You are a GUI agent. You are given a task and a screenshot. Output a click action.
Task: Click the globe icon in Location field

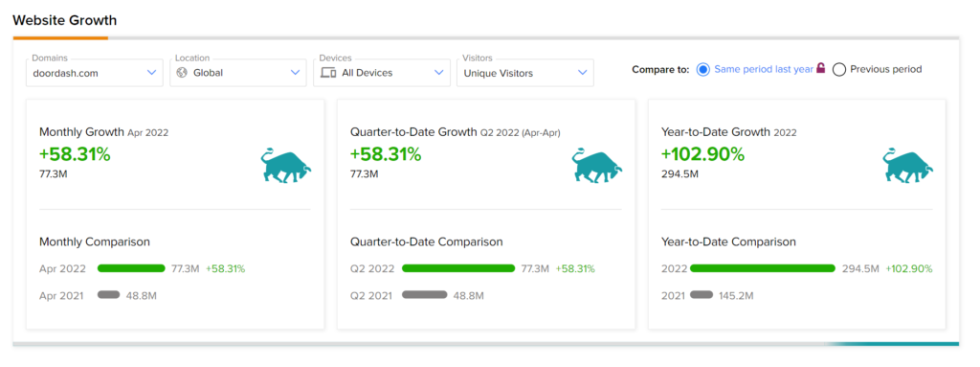pyautogui.click(x=182, y=73)
